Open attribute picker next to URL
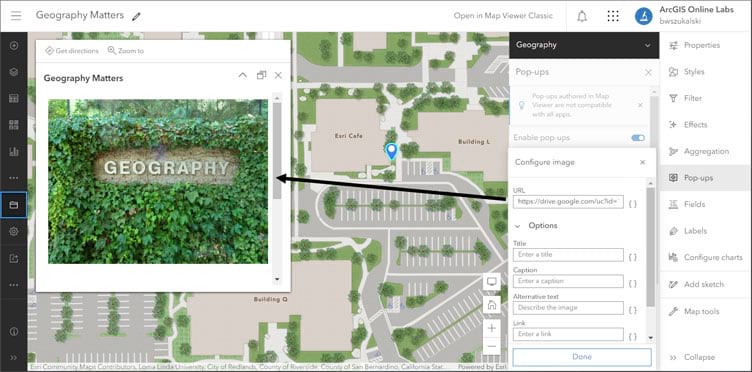This screenshot has width=752, height=372. (x=633, y=204)
